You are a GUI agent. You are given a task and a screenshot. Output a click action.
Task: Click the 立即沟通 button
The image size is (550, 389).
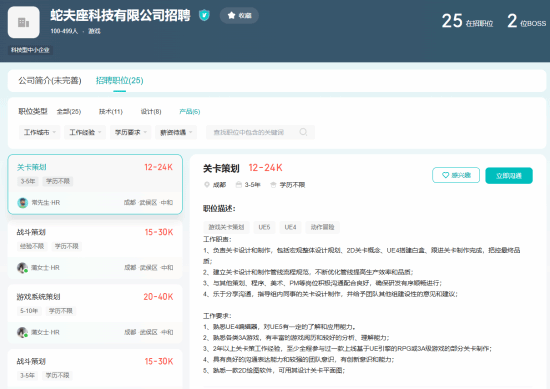tap(509, 176)
